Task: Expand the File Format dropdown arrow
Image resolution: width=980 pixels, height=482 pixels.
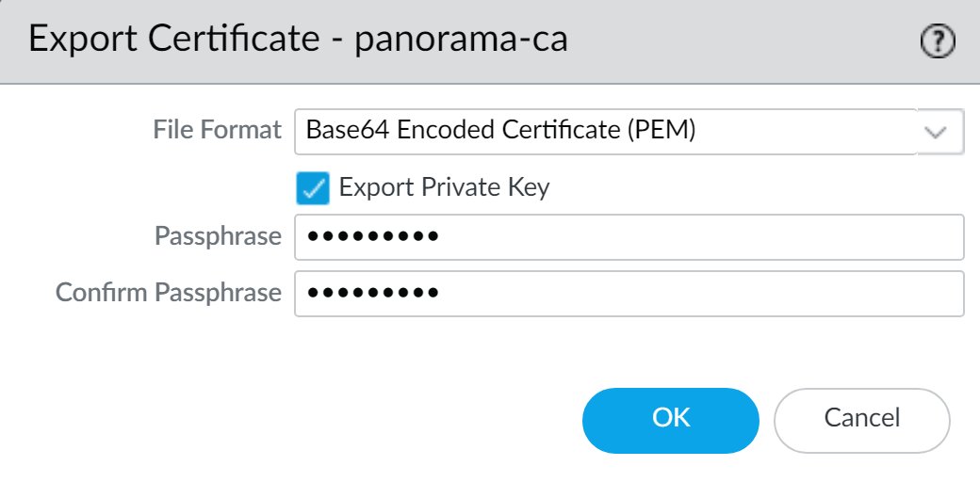Action: (937, 132)
